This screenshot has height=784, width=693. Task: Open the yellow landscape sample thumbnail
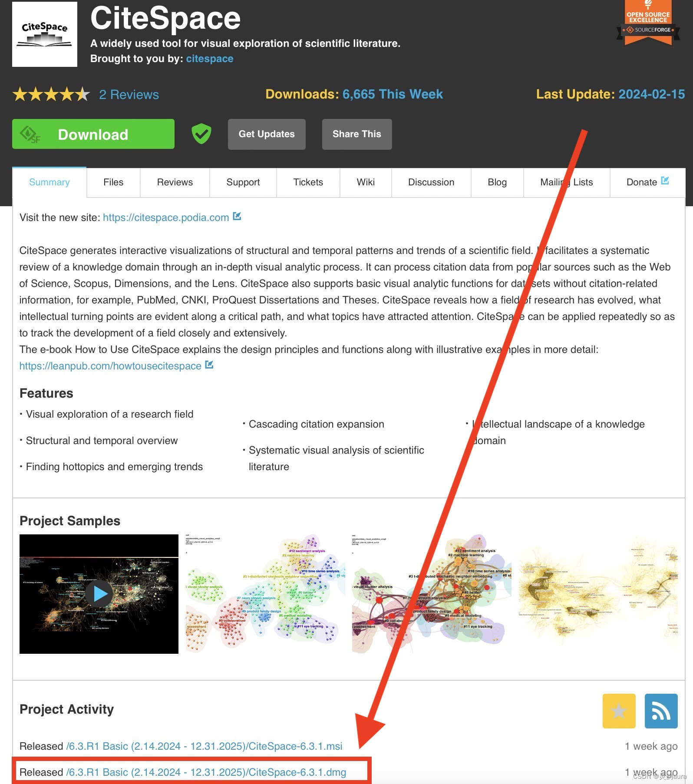[x=598, y=594]
